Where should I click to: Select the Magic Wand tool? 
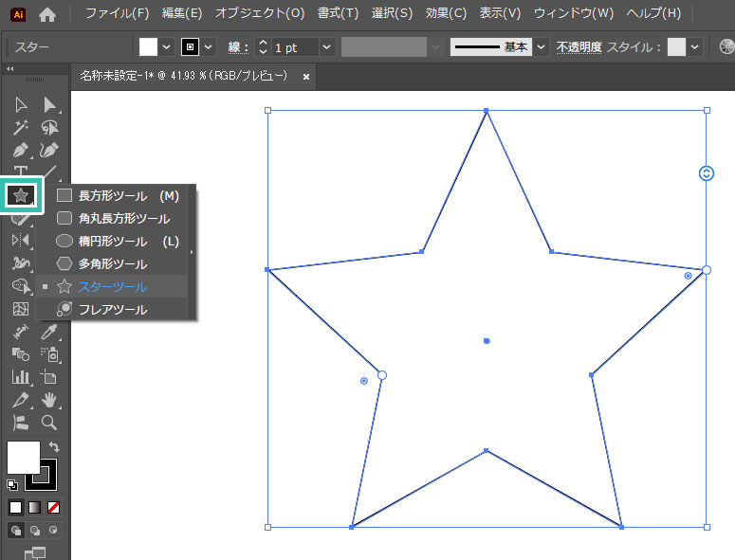[21, 128]
